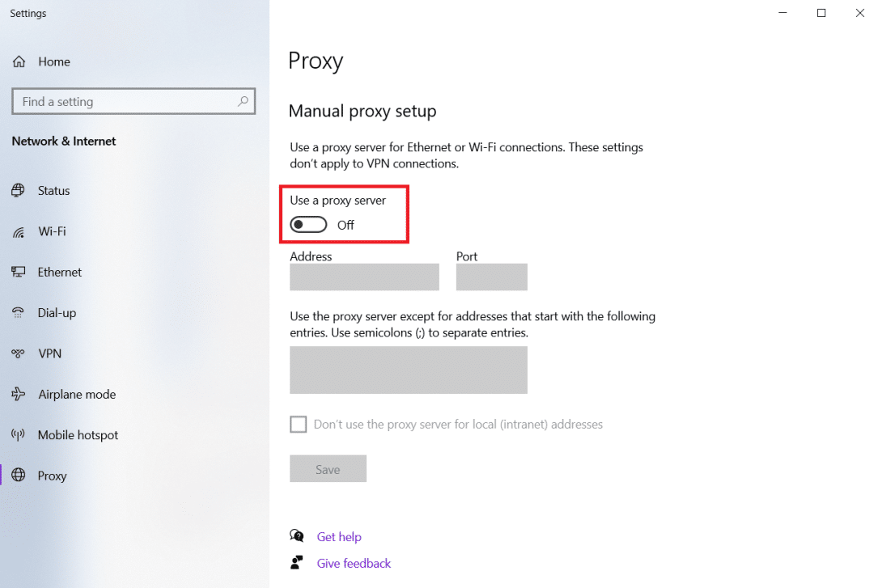
Task: Open the Status network page
Action: (53, 190)
